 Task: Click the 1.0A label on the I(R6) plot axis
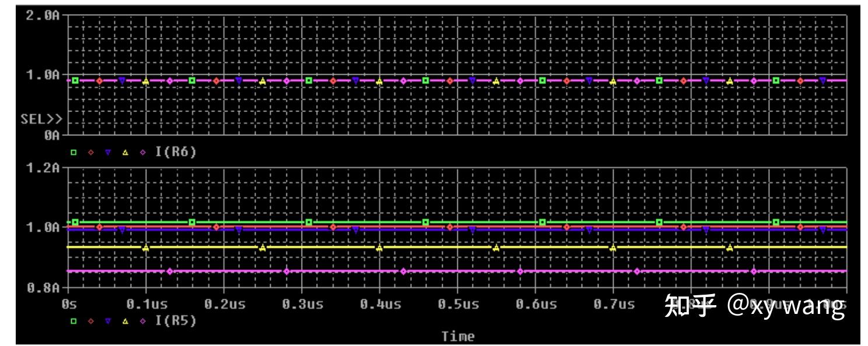pyautogui.click(x=43, y=75)
